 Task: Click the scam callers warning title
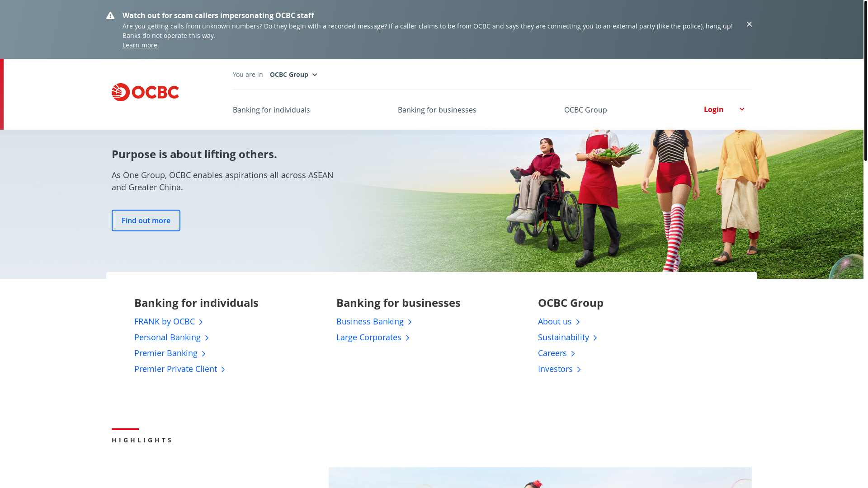coord(218,15)
